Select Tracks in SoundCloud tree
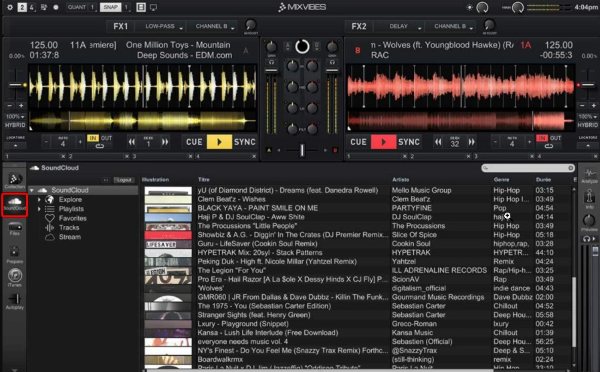 pyautogui.click(x=69, y=227)
